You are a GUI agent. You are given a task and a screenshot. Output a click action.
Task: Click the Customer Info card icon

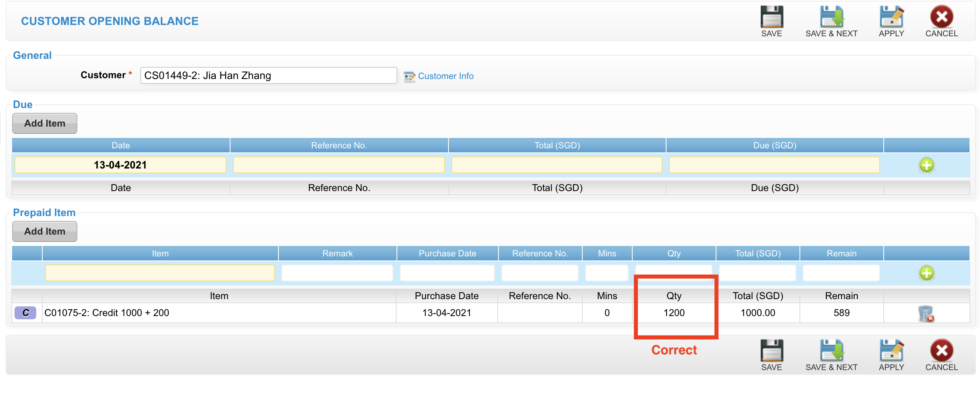[x=409, y=76]
